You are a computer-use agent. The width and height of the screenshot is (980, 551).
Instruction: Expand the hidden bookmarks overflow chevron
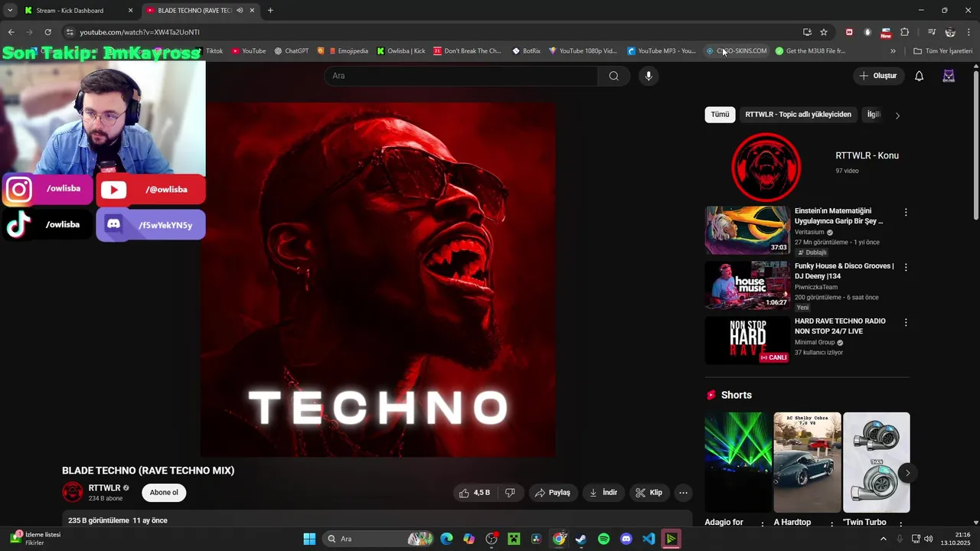pos(893,51)
